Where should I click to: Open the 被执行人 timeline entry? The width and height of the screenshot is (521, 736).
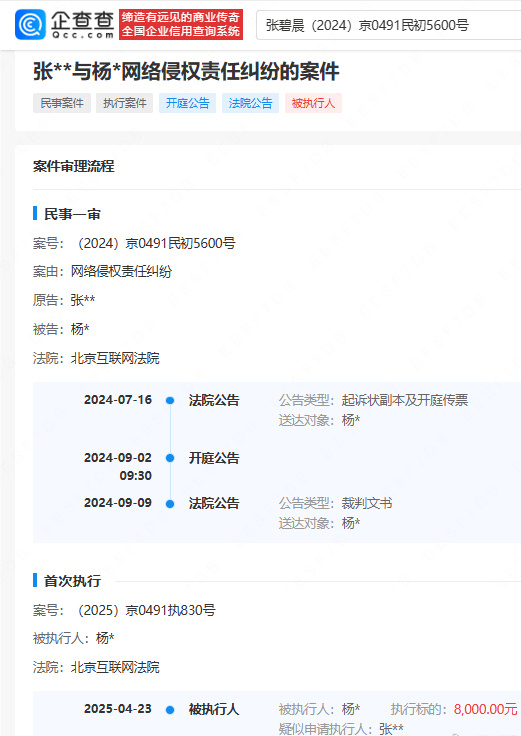214,709
